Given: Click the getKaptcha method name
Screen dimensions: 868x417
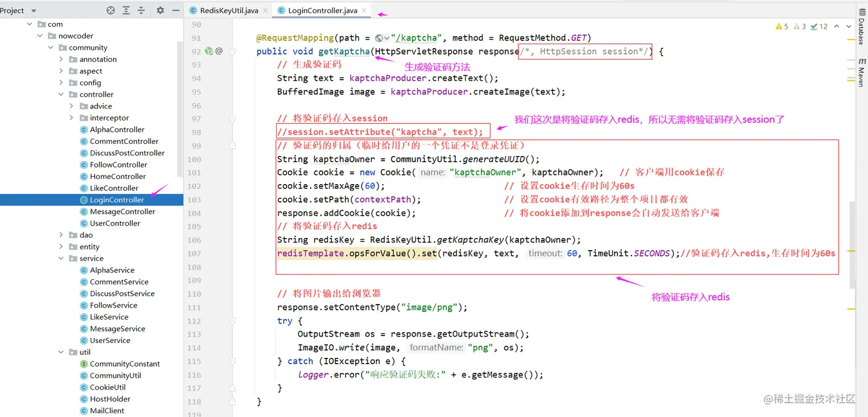Looking at the screenshot, I should tap(344, 52).
